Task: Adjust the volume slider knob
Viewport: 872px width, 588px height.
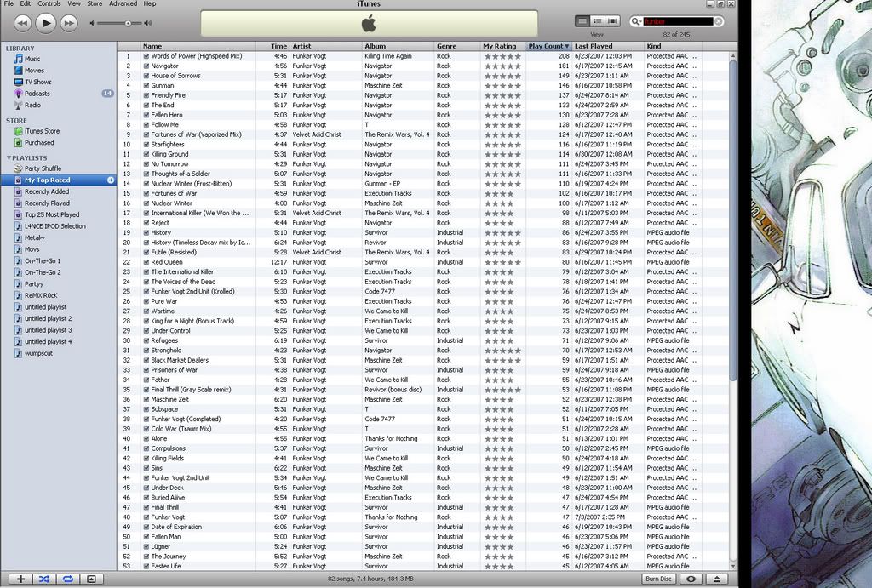Action: 128,23
